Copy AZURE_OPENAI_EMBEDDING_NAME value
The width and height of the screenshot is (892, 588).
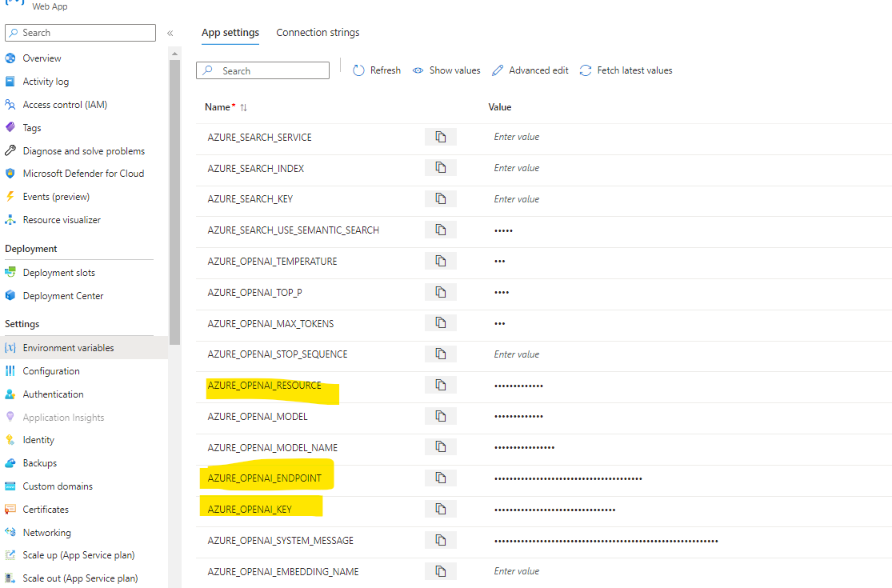click(440, 571)
